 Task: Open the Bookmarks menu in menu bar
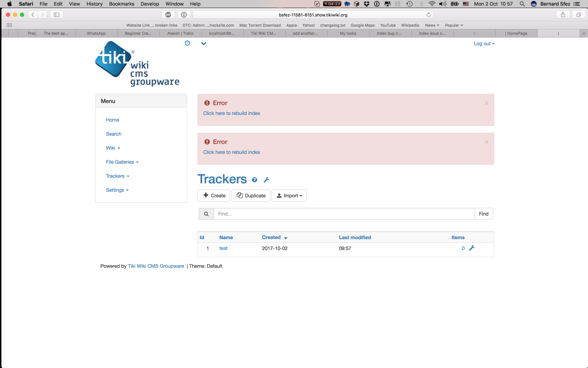[x=121, y=4]
